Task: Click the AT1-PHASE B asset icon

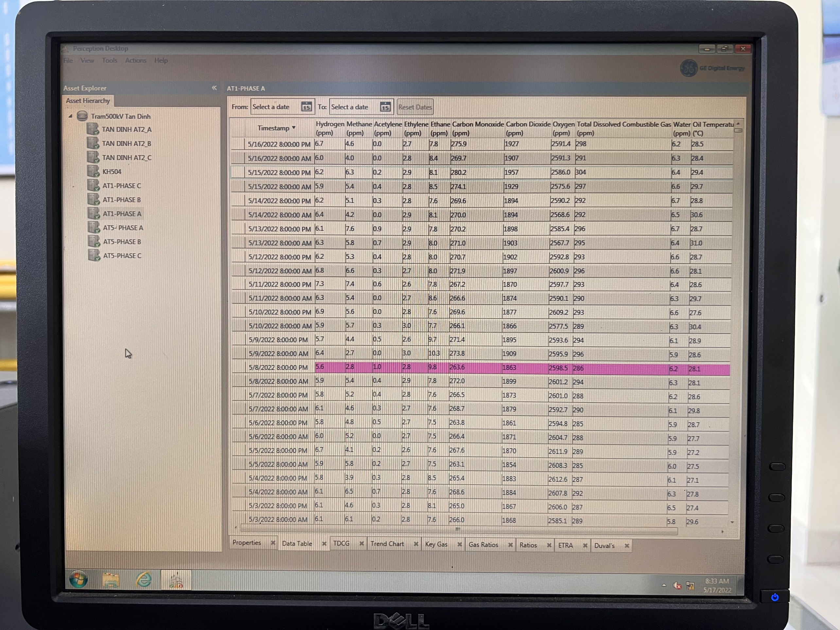Action: click(94, 199)
